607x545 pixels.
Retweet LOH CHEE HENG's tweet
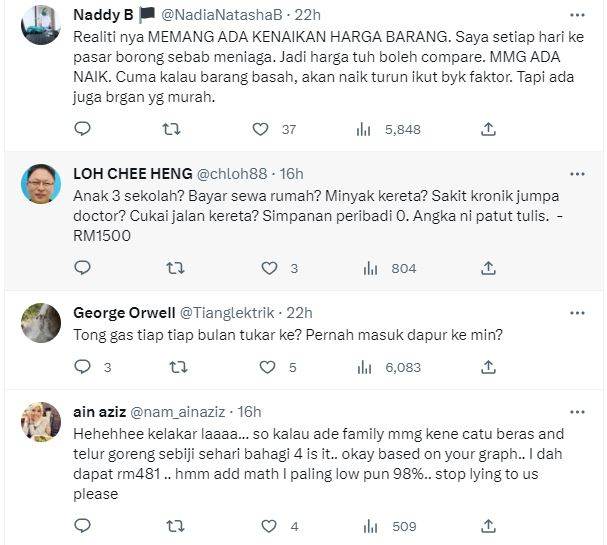coord(175,268)
